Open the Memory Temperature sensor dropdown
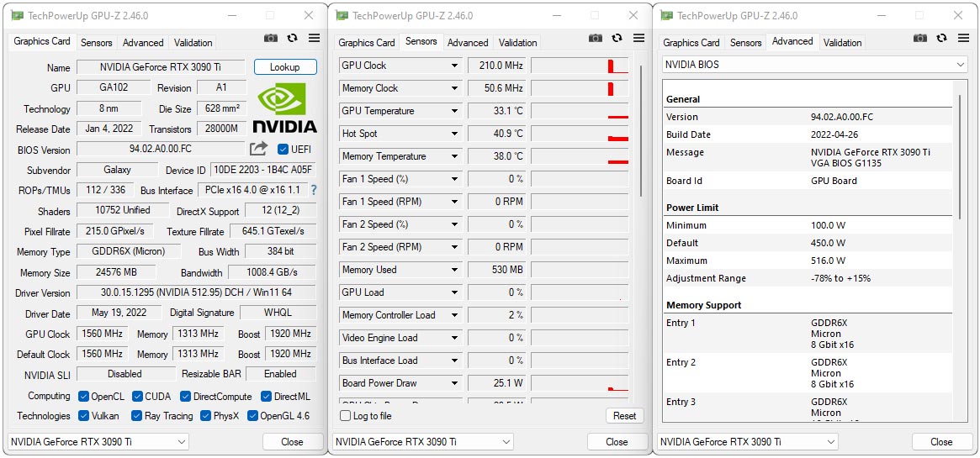This screenshot has width=980, height=458. 454,156
